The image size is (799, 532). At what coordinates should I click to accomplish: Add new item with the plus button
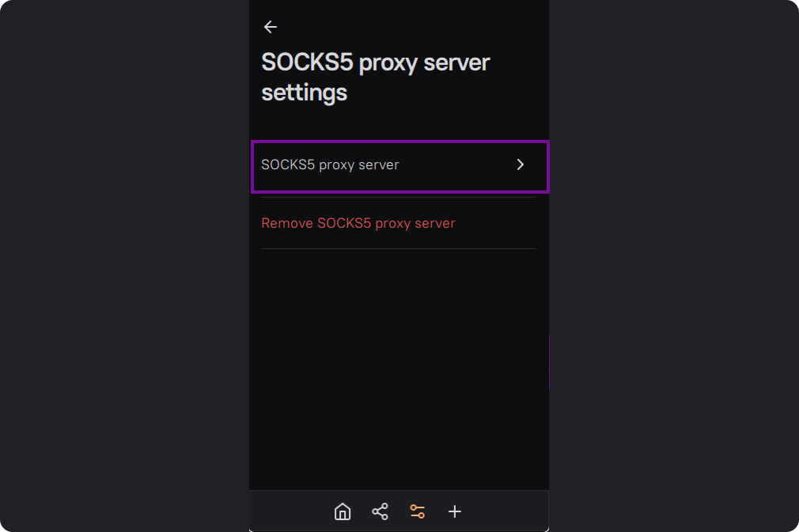[x=454, y=511]
